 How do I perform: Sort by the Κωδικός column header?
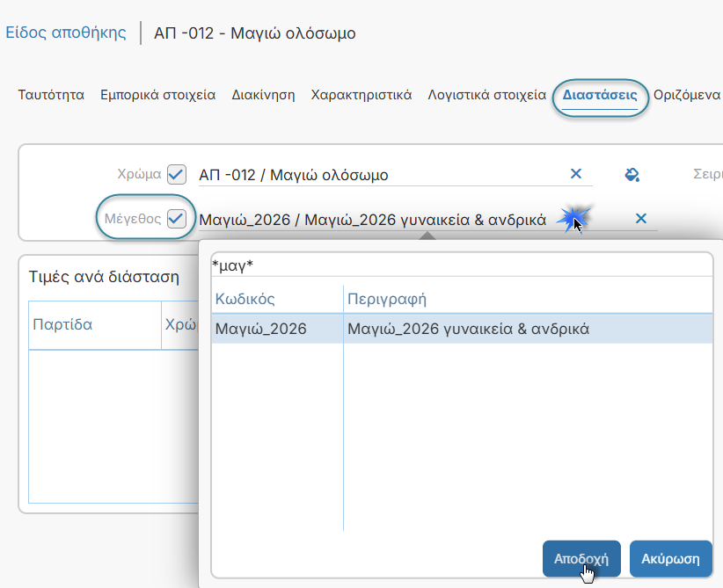(277, 299)
